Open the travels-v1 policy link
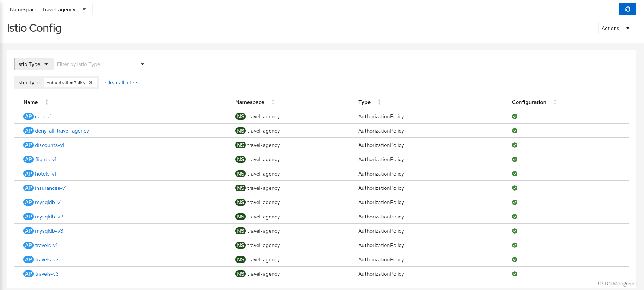Screen dimensions: 644x290 tap(46, 245)
